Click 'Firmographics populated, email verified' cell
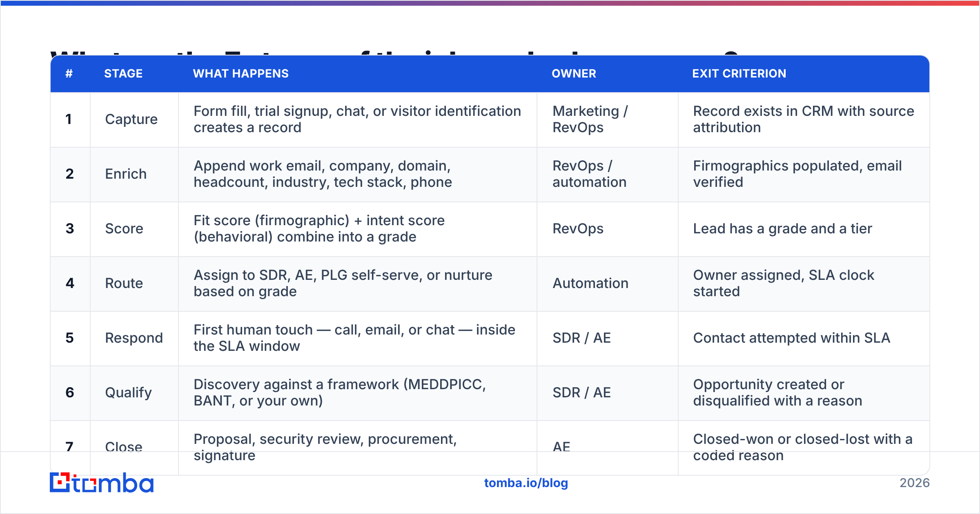The height and width of the screenshot is (514, 980). click(804, 174)
